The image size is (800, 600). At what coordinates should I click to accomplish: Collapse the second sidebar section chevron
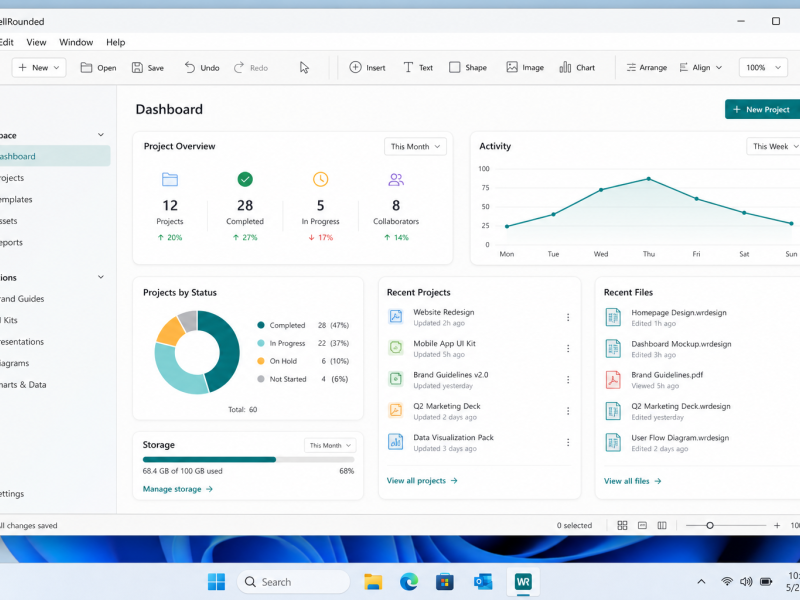[x=101, y=277]
